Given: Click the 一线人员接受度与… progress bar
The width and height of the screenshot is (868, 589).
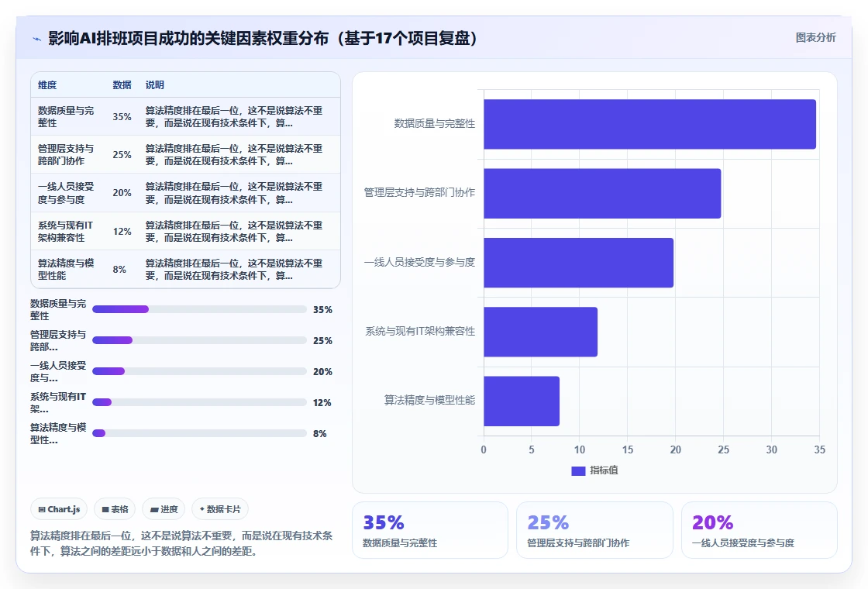Looking at the screenshot, I should coord(199,371).
